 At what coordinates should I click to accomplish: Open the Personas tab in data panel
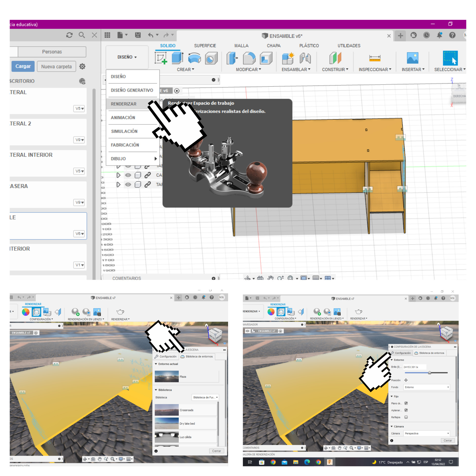click(x=52, y=52)
